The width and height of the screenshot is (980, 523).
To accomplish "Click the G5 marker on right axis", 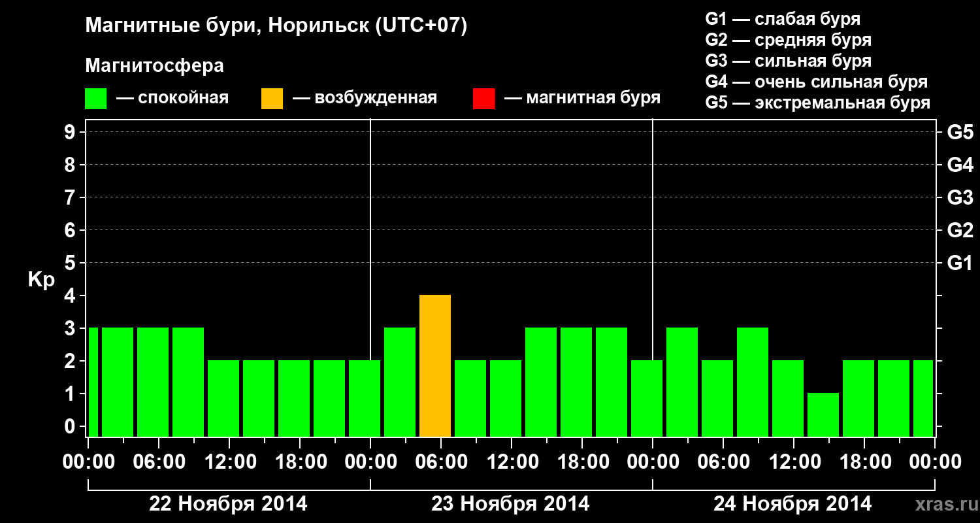I will point(960,133).
